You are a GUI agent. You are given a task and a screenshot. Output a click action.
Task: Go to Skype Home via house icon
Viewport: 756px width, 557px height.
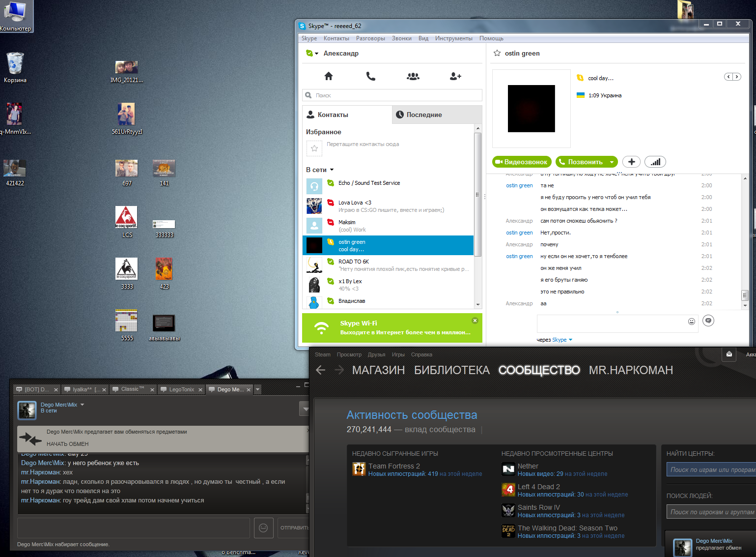pyautogui.click(x=329, y=76)
